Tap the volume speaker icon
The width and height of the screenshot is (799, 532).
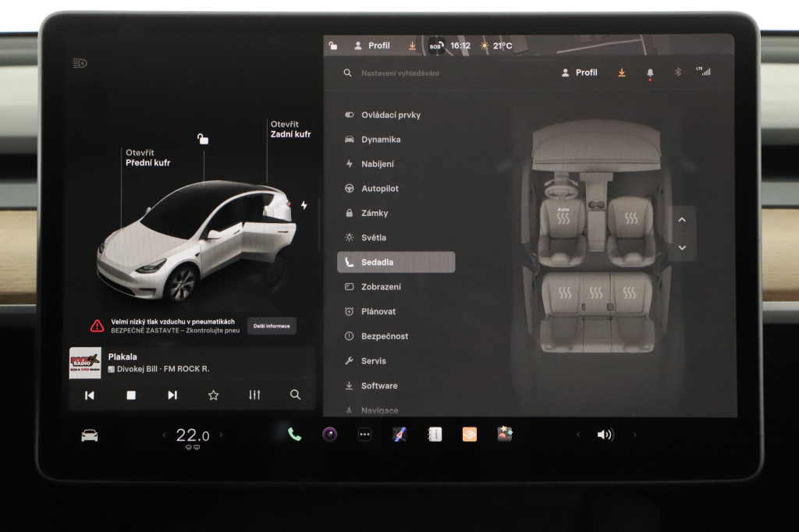pyautogui.click(x=605, y=434)
